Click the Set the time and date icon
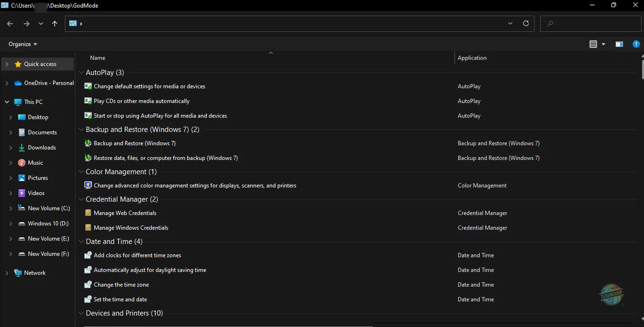 [x=88, y=299]
